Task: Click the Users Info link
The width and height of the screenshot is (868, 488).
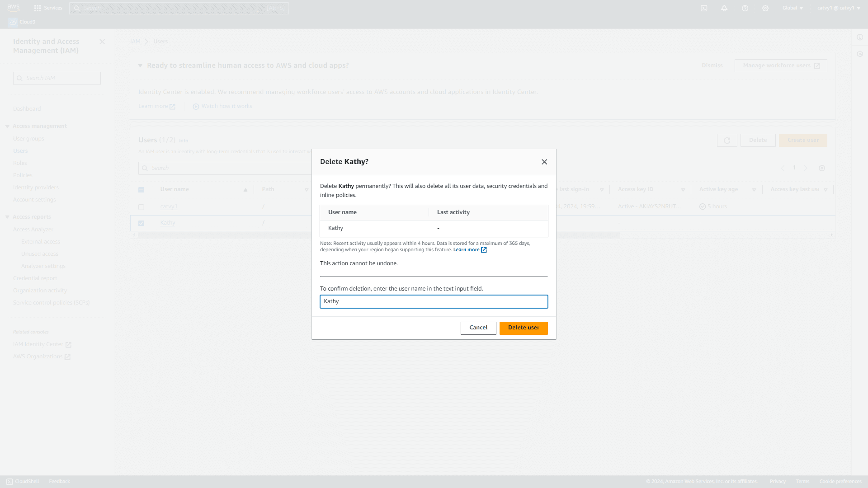Action: point(184,141)
